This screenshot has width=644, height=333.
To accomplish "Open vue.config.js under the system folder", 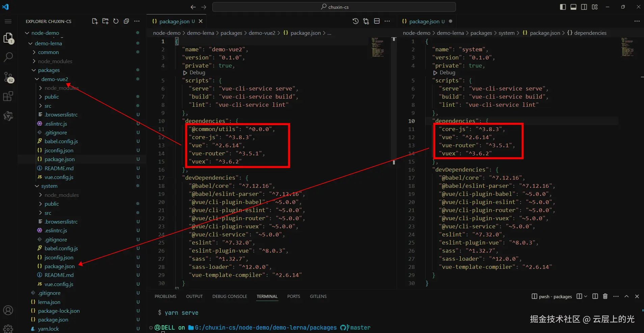I will coord(59,284).
